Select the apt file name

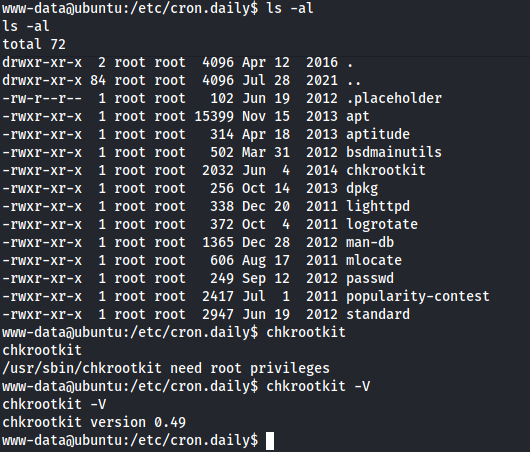(x=358, y=117)
